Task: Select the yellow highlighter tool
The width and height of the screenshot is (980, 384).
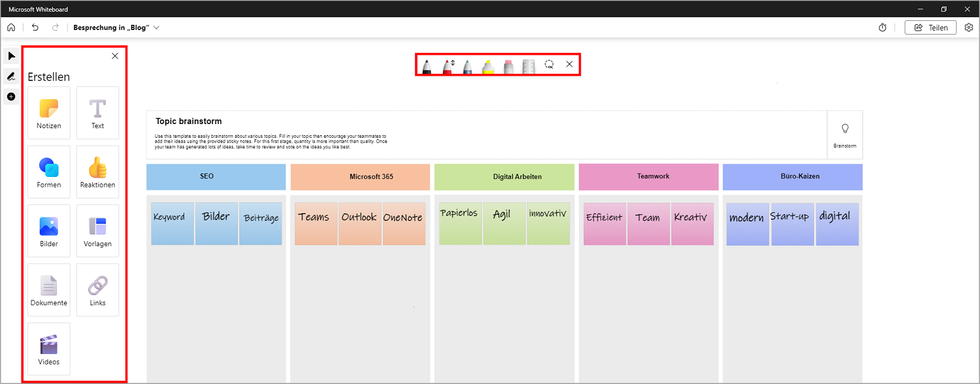Action: 488,66
